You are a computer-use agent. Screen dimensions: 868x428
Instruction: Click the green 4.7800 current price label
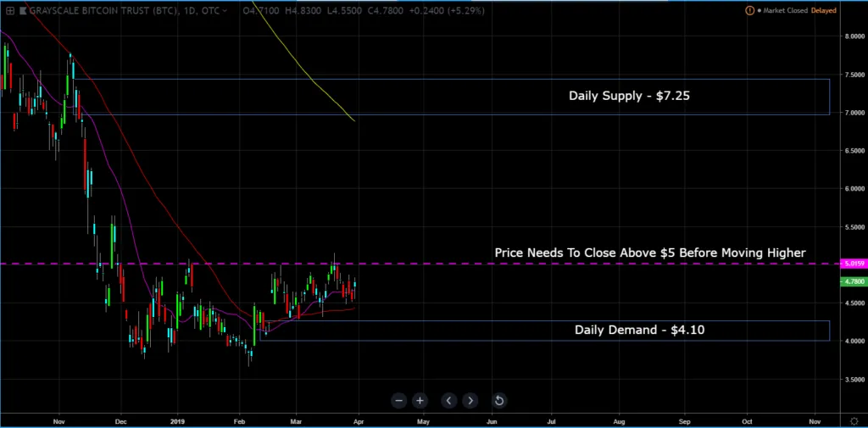point(854,282)
